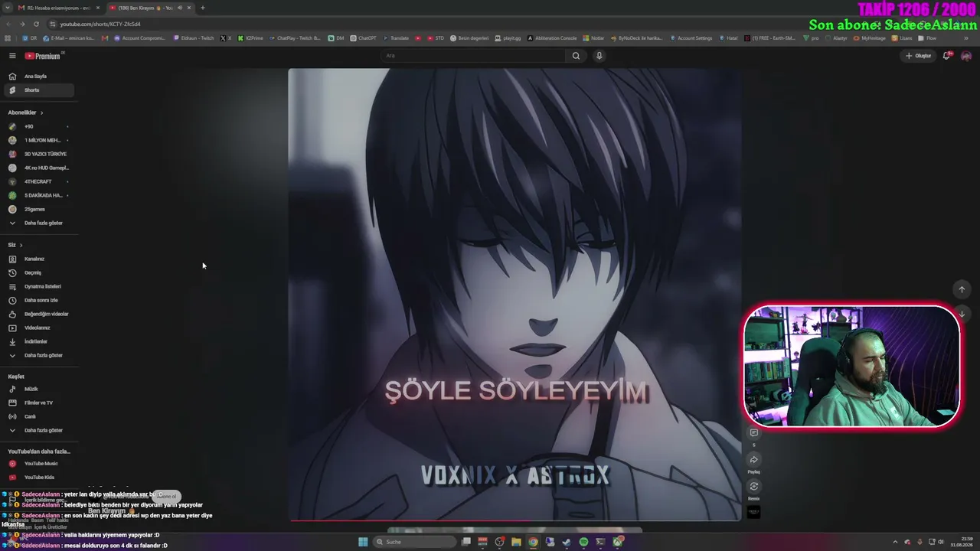Open the account avatar menu
The width and height of the screenshot is (980, 551).
(966, 56)
